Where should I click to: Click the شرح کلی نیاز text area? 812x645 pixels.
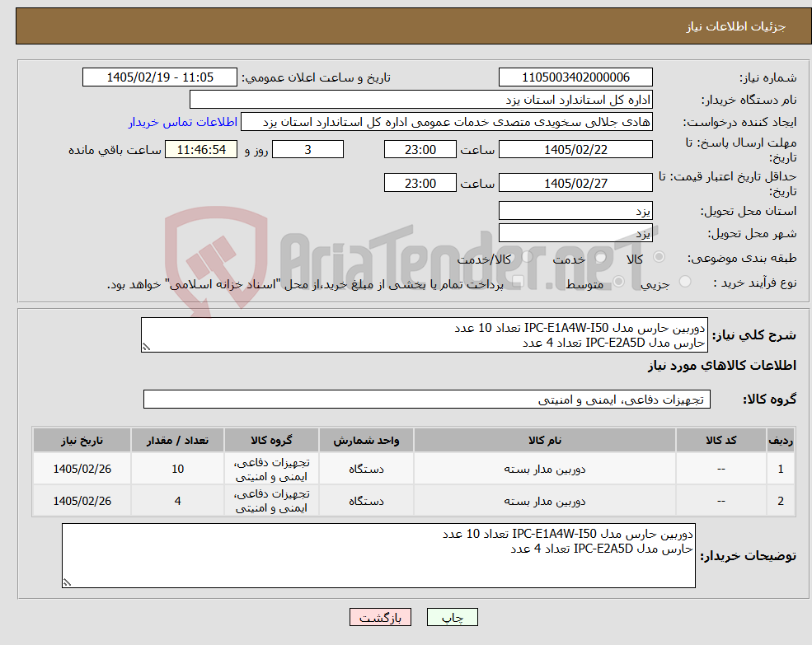pyautogui.click(x=424, y=335)
